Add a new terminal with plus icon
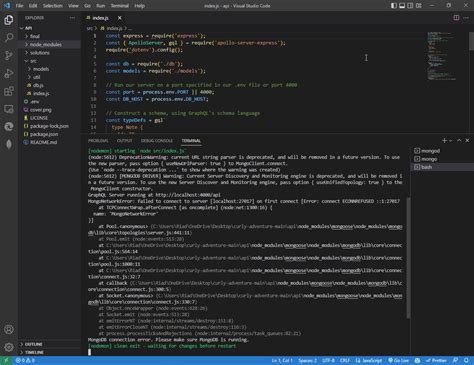Screen dimensions: 474x365 click(x=444, y=141)
